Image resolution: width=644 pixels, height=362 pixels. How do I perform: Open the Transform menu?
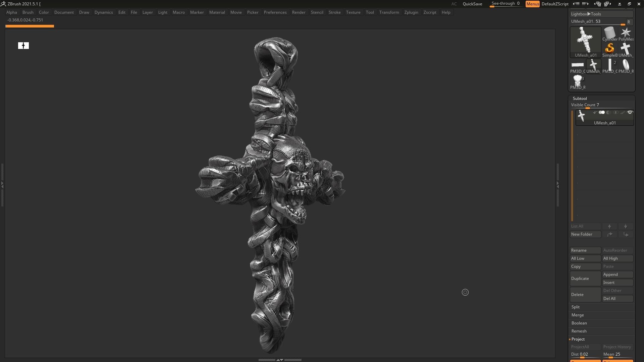coord(389,12)
